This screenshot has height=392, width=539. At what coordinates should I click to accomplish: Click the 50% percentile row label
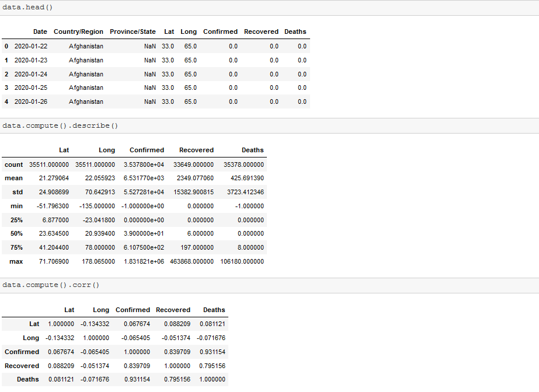pos(14,233)
